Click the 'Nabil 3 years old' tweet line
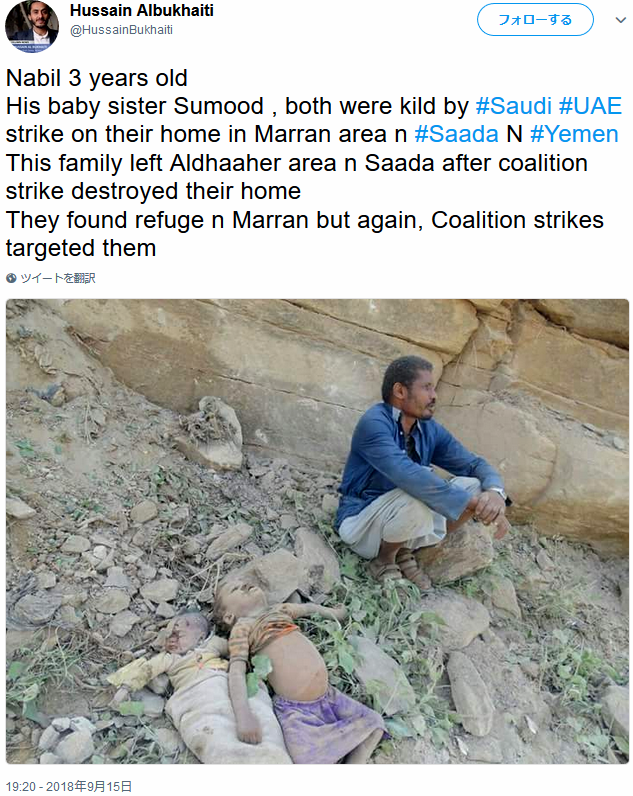 (96, 78)
